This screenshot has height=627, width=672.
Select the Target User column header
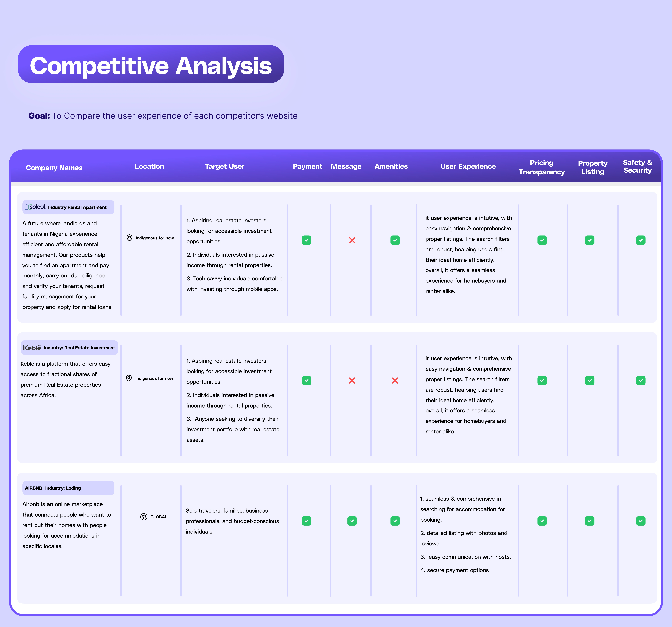click(x=224, y=166)
